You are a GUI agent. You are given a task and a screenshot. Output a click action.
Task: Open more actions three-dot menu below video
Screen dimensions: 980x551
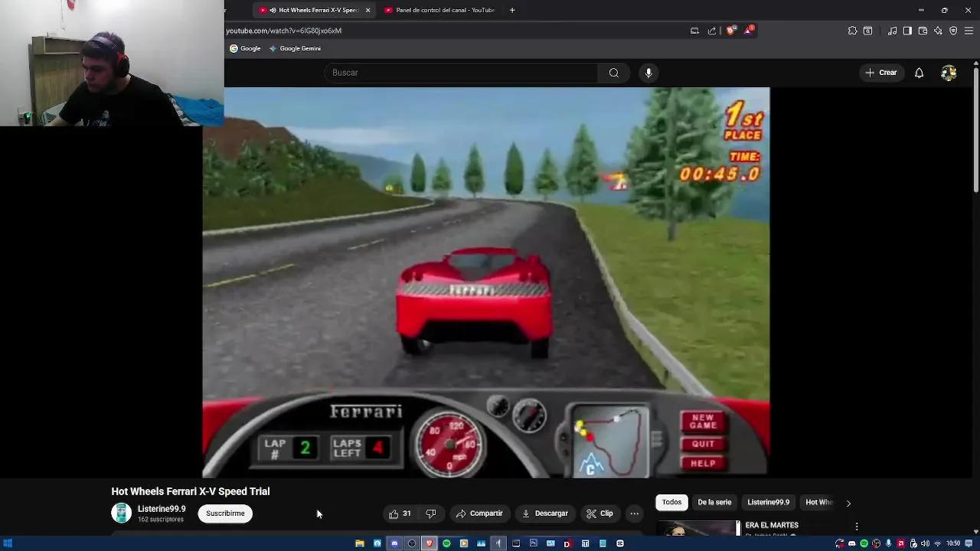click(x=634, y=514)
